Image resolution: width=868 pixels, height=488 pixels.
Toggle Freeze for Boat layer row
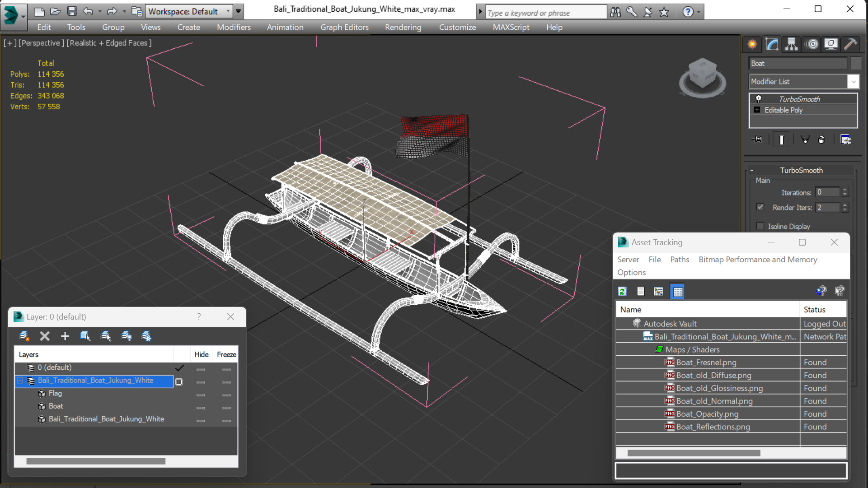226,408
